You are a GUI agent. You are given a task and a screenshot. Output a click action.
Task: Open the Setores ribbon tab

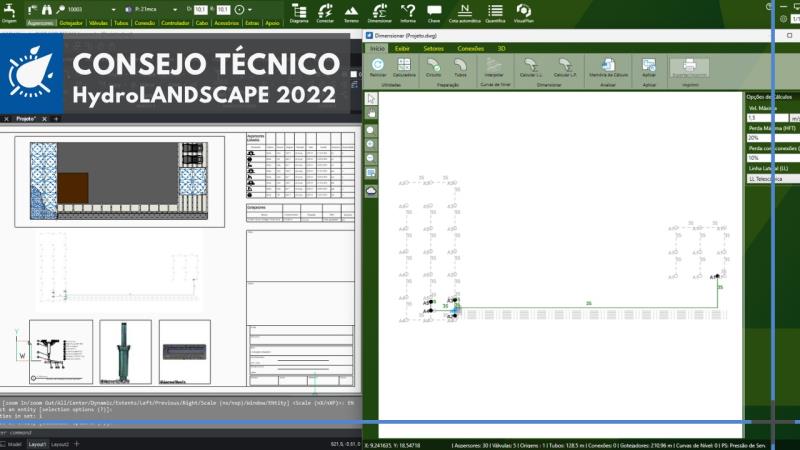[433, 48]
